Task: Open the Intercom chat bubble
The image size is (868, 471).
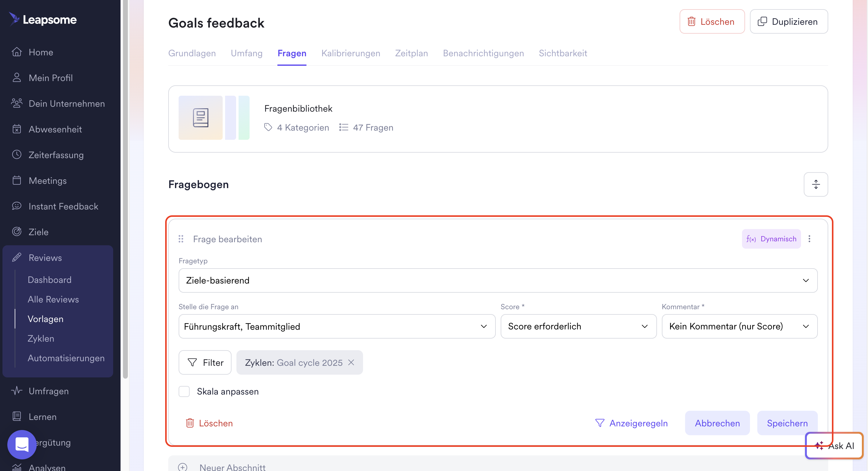Action: pyautogui.click(x=22, y=444)
